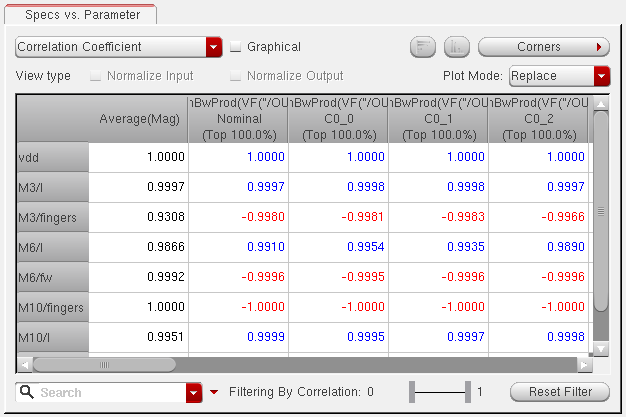This screenshot has width=626, height=417.
Task: Toggle the Normalize Output checkbox
Action: [x=236, y=76]
